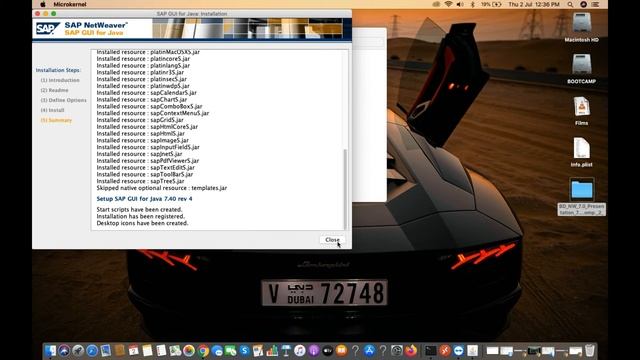Image resolution: width=640 pixels, height=360 pixels.
Task: Open FaceTime from the Dock
Action: point(231,351)
